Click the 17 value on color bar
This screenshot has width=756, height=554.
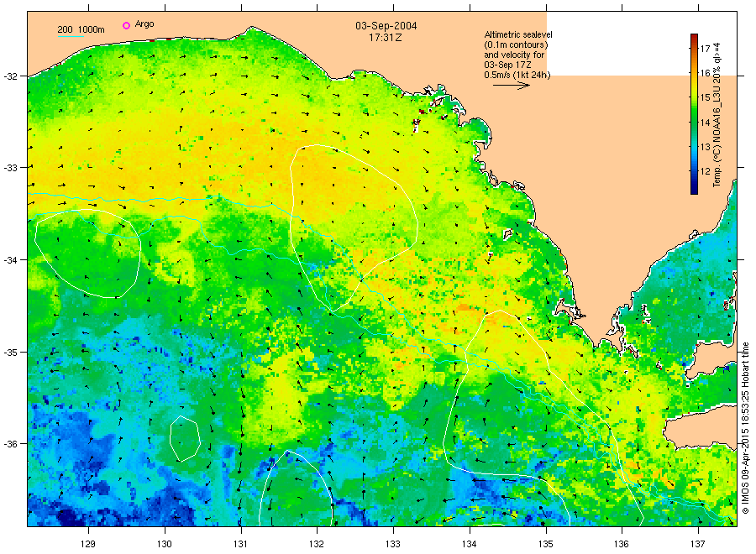click(x=705, y=49)
